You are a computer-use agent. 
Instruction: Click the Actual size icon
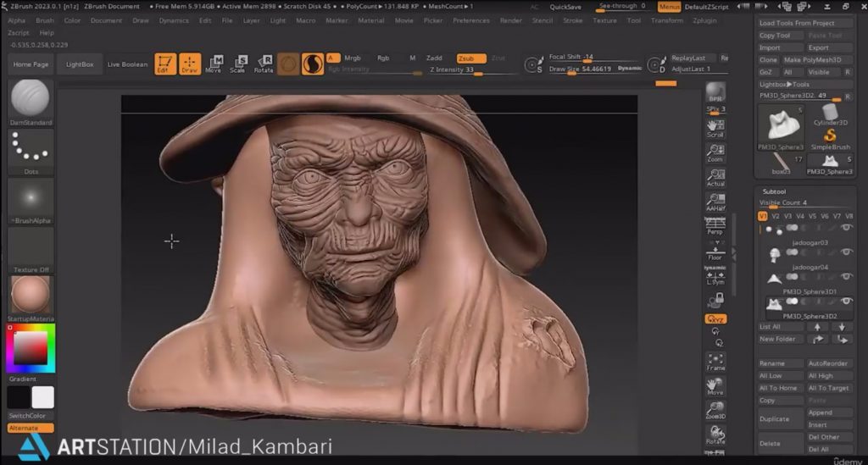tap(715, 178)
